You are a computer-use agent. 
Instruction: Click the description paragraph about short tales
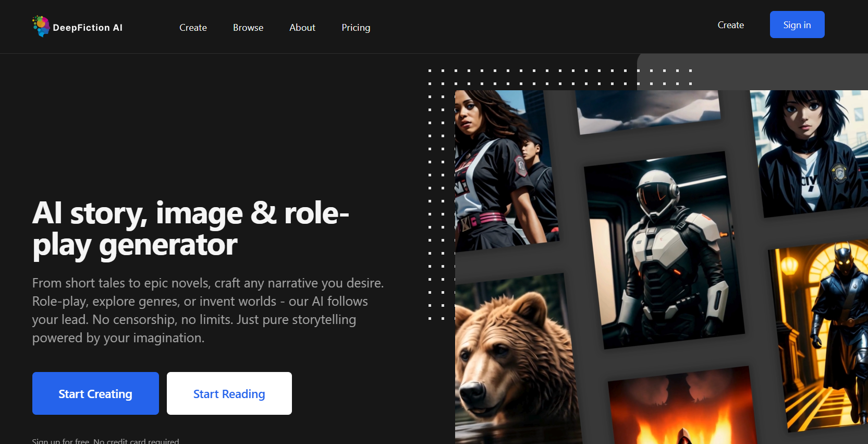(207, 310)
